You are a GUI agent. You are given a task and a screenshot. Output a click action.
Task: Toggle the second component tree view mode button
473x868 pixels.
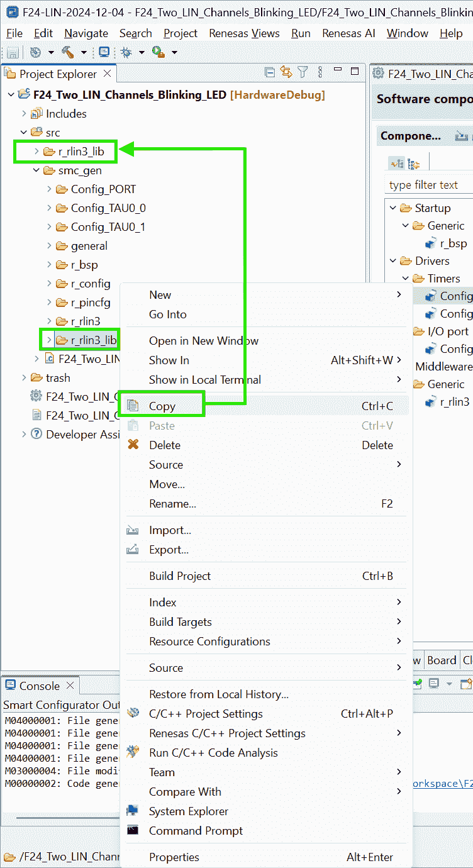(x=413, y=164)
